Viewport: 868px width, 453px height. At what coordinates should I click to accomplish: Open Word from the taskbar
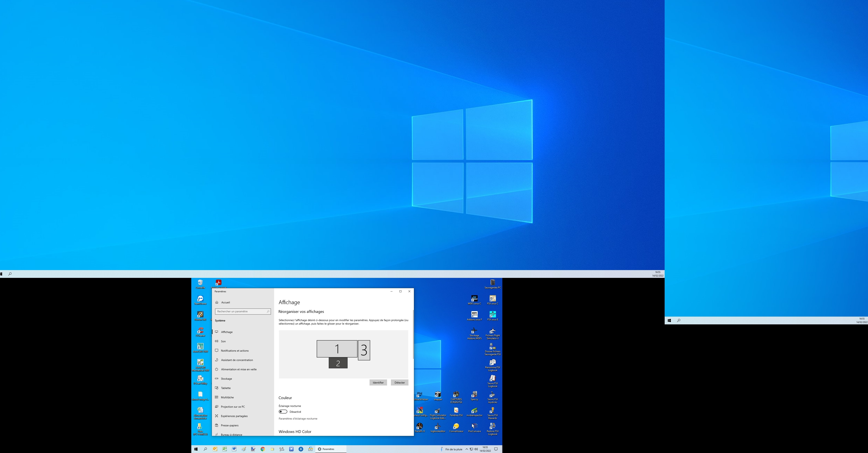[x=234, y=449]
